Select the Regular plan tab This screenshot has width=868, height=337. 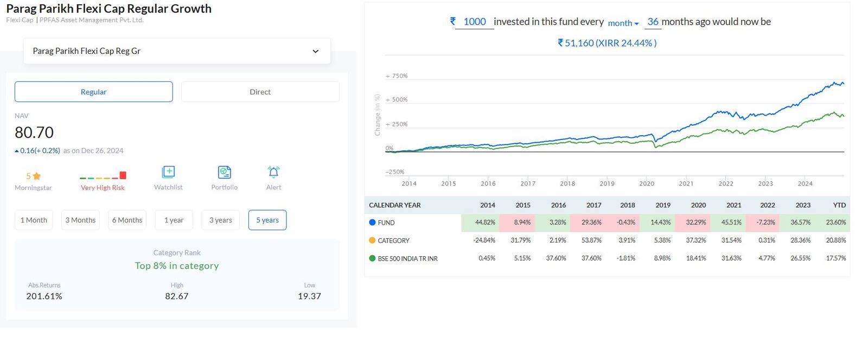(x=93, y=92)
